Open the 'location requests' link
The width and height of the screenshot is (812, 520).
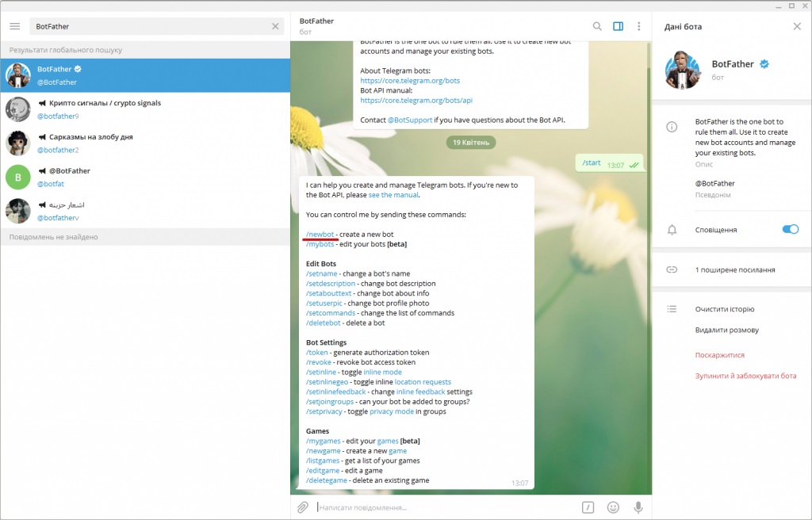(x=423, y=382)
